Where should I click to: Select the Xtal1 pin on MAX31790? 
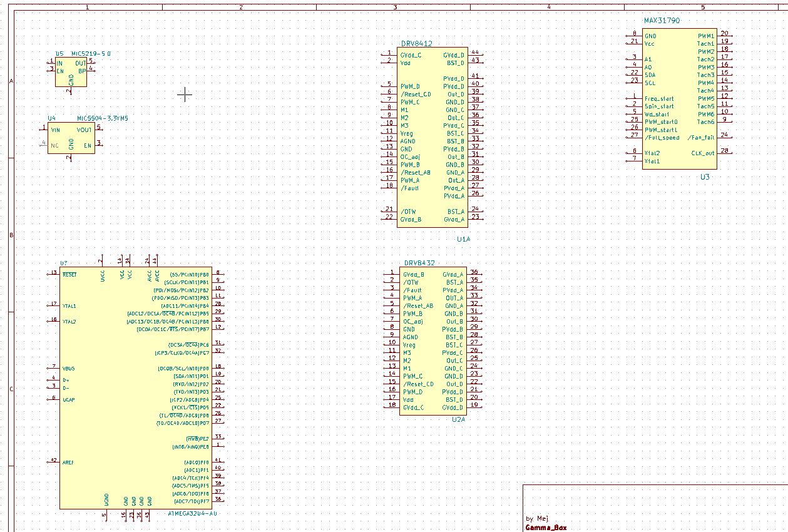coord(652,161)
